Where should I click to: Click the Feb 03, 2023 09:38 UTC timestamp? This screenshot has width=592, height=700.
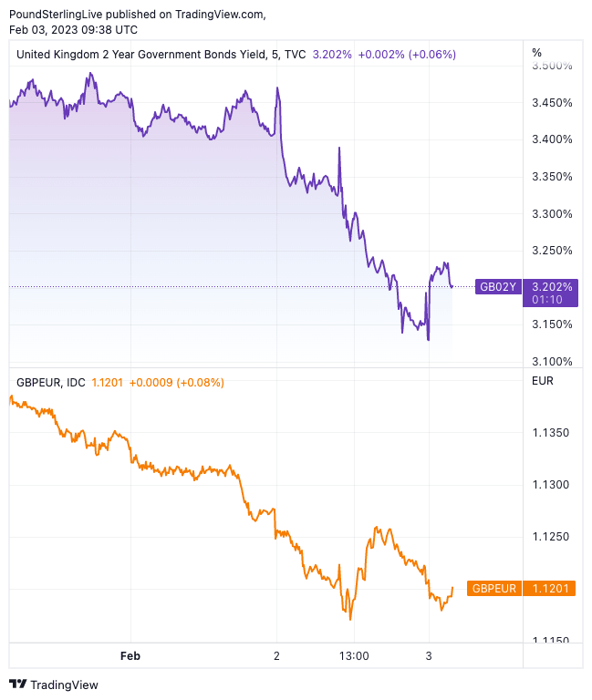click(x=73, y=29)
